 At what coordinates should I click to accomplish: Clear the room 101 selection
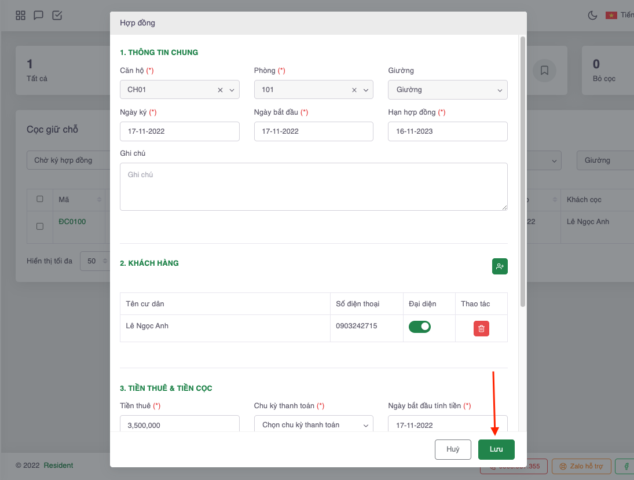point(354,90)
